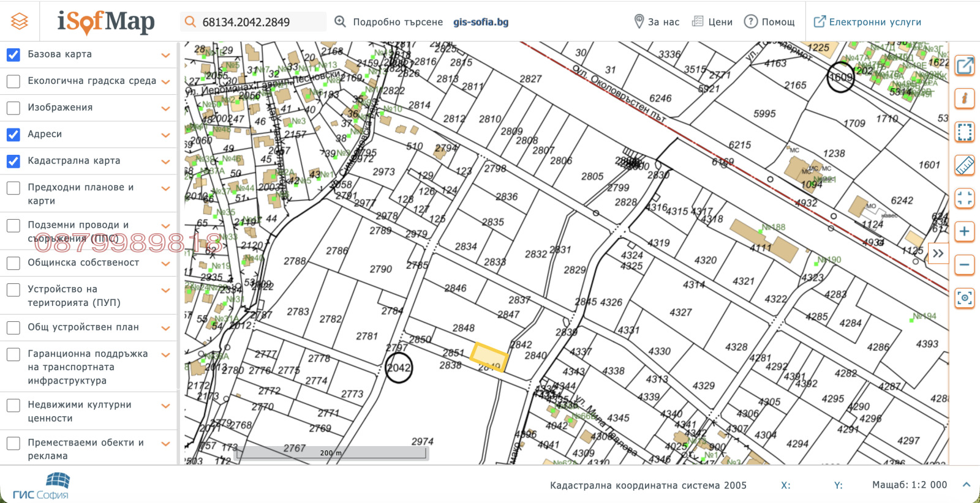Image resolution: width=980 pixels, height=503 pixels.
Task: Expand Общ устройствен план chevron
Action: tap(165, 328)
